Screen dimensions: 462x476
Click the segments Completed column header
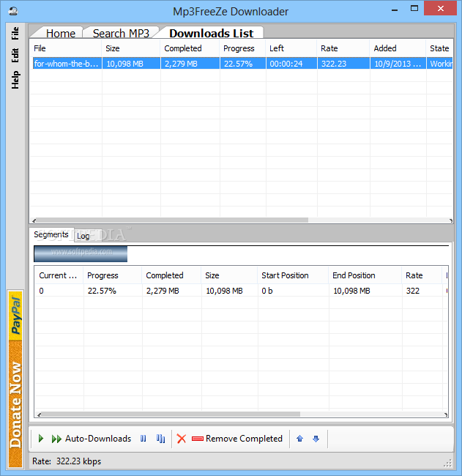(x=171, y=275)
